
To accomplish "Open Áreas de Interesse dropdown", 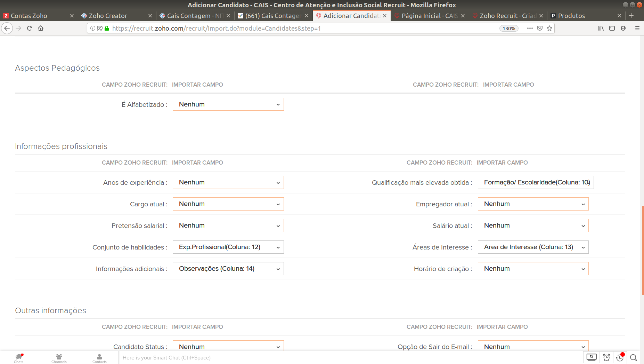I will [533, 247].
